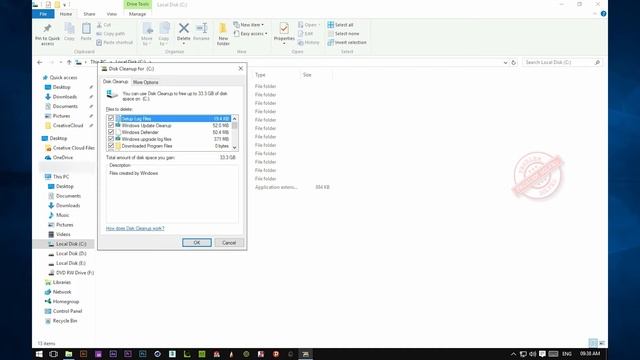Open the File menu tab
Screen dimensions: 640x360
(x=43, y=14)
